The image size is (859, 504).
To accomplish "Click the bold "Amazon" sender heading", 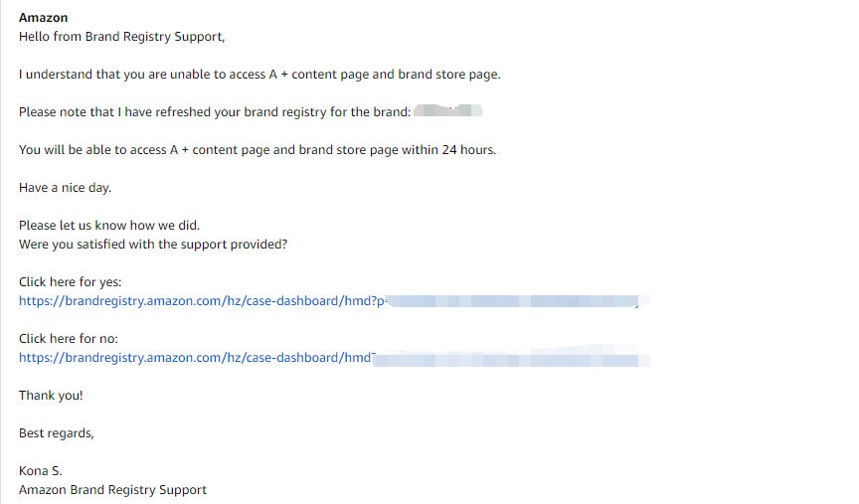I will pyautogui.click(x=44, y=18).
